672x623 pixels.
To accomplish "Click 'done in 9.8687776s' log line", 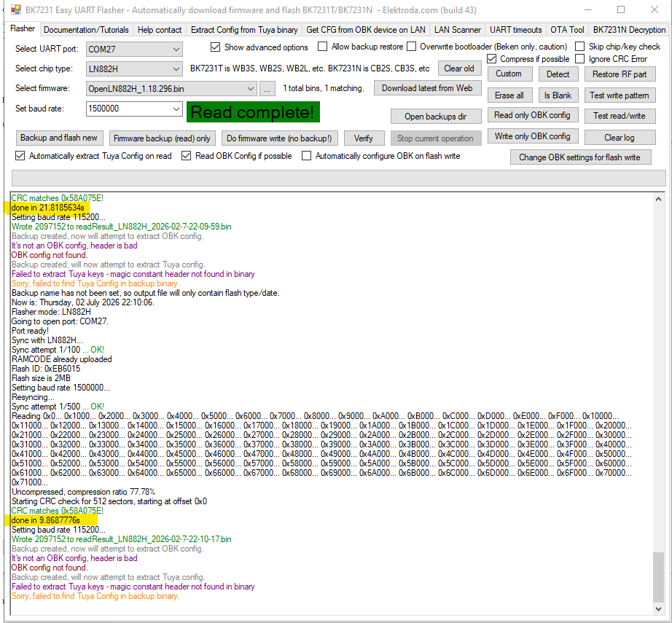I will [x=45, y=520].
